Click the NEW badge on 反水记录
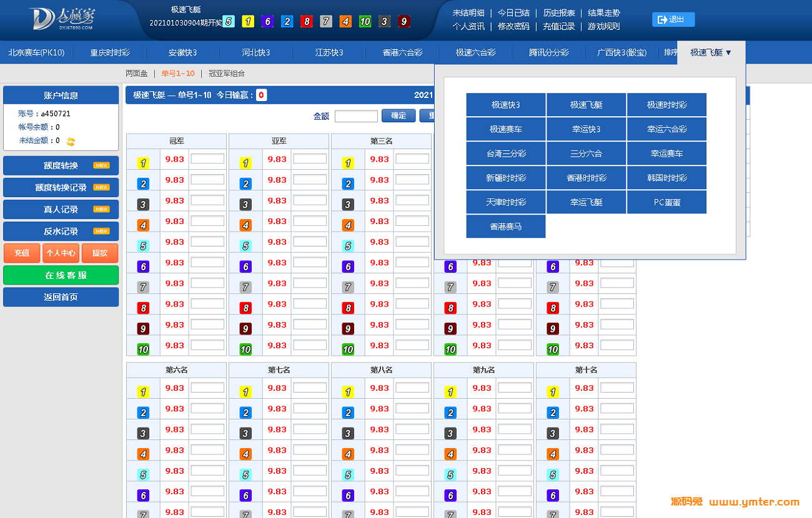The width and height of the screenshot is (812, 518). pyautogui.click(x=101, y=231)
